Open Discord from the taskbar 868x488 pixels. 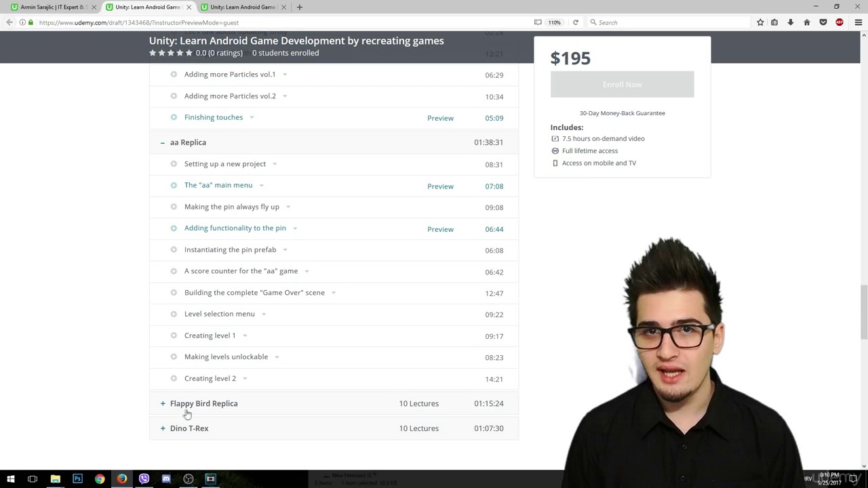click(166, 479)
